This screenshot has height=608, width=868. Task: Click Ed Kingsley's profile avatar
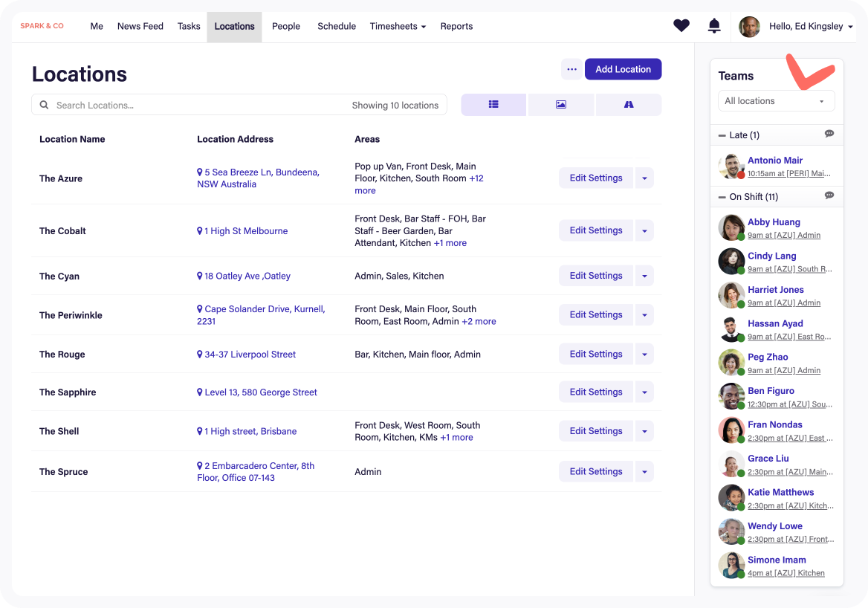click(x=749, y=27)
